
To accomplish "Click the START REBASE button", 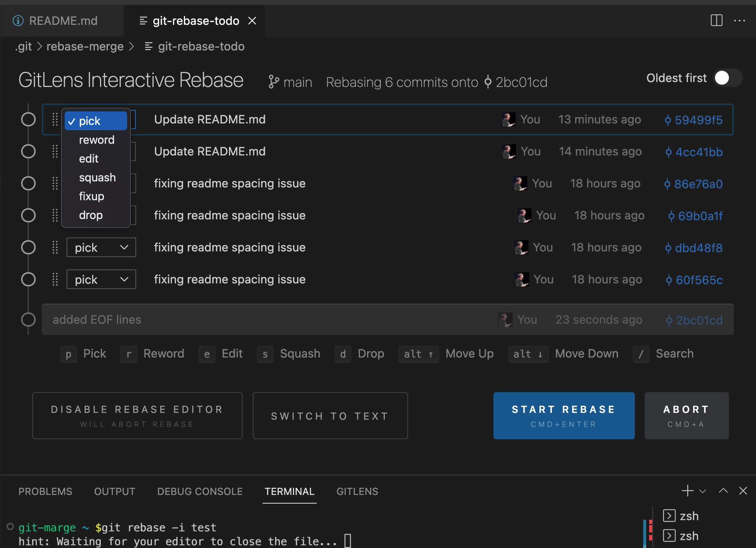I will tap(564, 416).
